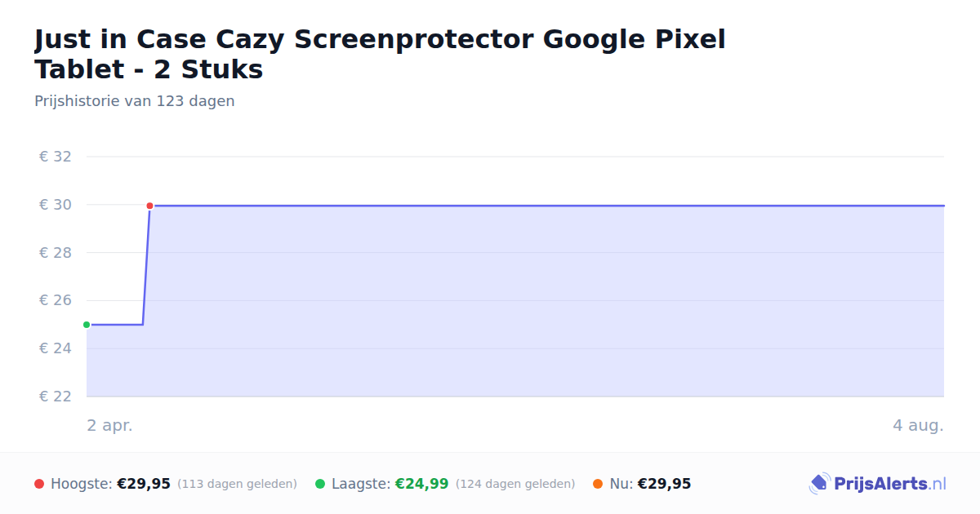Click the orange Nu legend dot

click(x=598, y=484)
